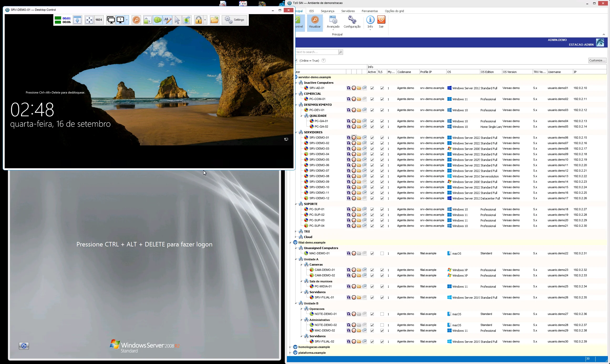
Task: Click the 1024 resolution button
Action: (x=99, y=20)
